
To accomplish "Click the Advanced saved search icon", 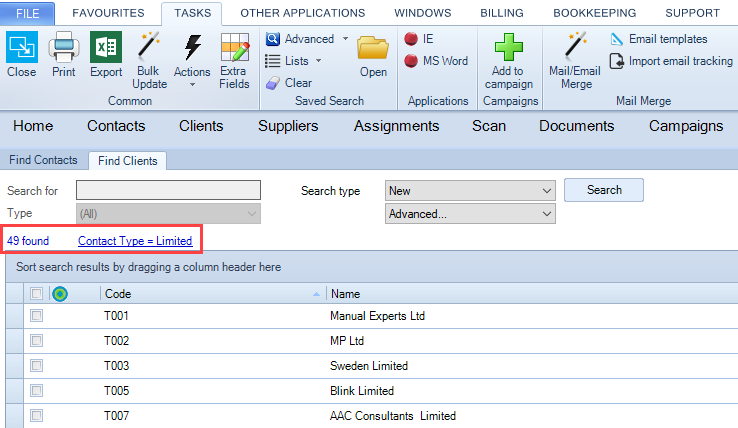I will tap(273, 39).
